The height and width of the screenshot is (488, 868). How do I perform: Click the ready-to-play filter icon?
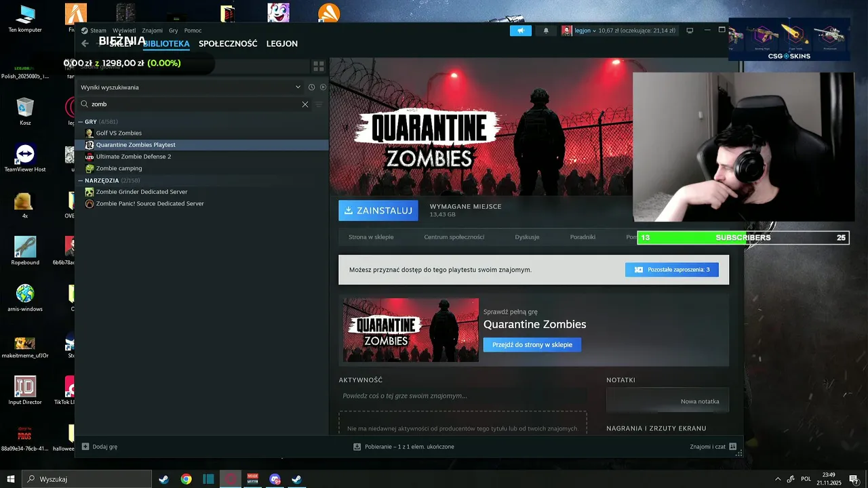coord(323,87)
